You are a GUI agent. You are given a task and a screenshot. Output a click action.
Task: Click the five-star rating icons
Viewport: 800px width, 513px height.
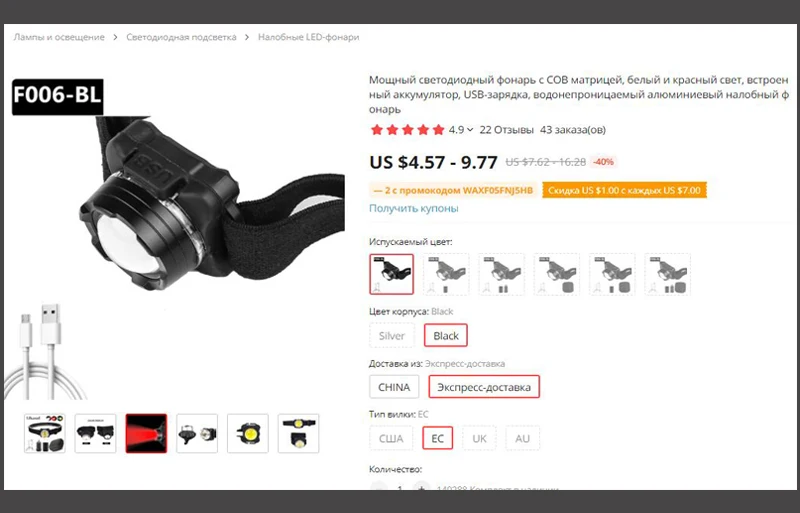click(x=408, y=130)
